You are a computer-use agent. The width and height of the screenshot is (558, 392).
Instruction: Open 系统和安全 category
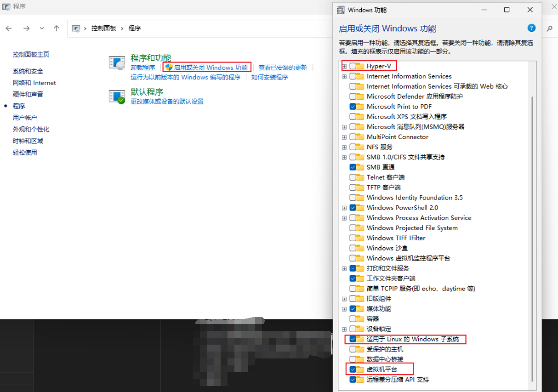(x=28, y=71)
